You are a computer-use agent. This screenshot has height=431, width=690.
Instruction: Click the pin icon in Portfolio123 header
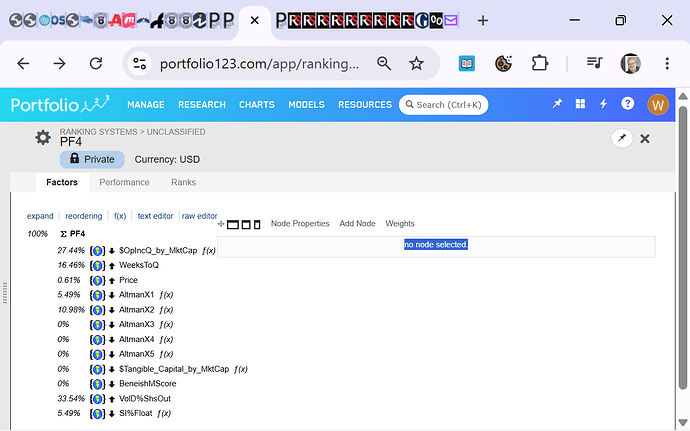click(557, 104)
